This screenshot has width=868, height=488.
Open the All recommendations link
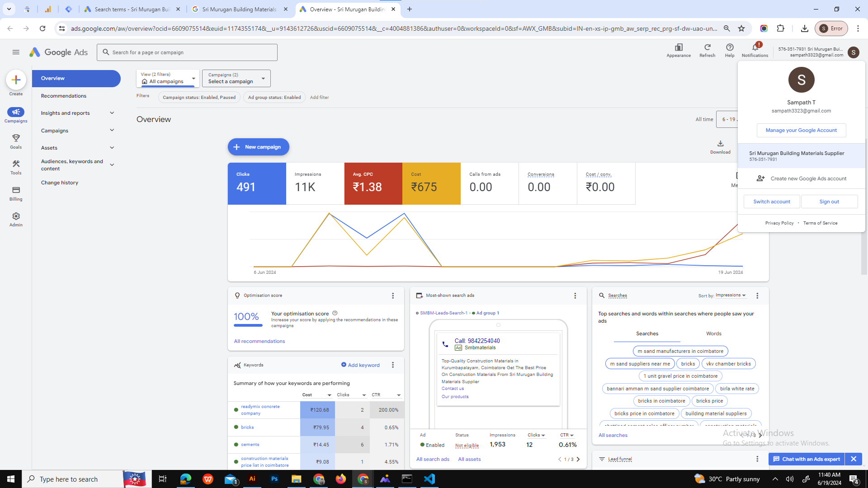pos(259,341)
